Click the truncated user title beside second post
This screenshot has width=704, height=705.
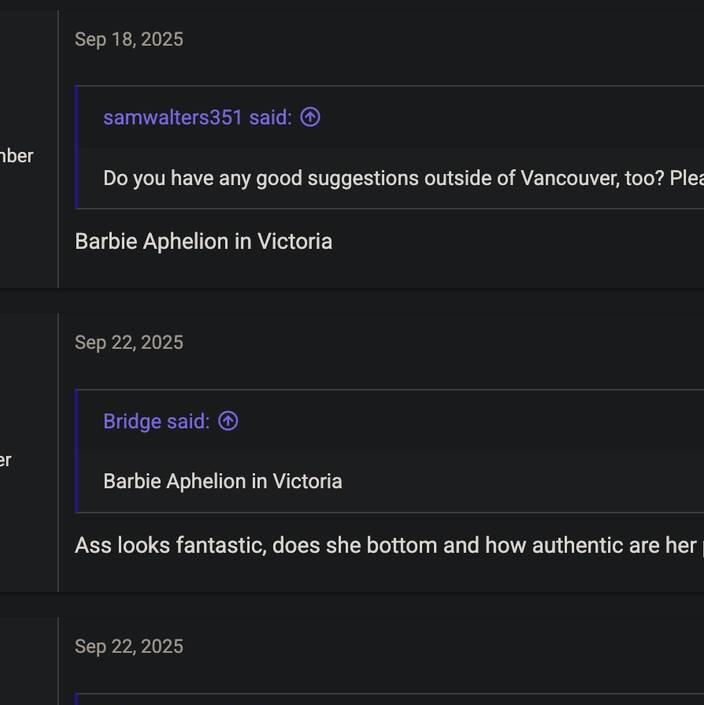coord(6,460)
